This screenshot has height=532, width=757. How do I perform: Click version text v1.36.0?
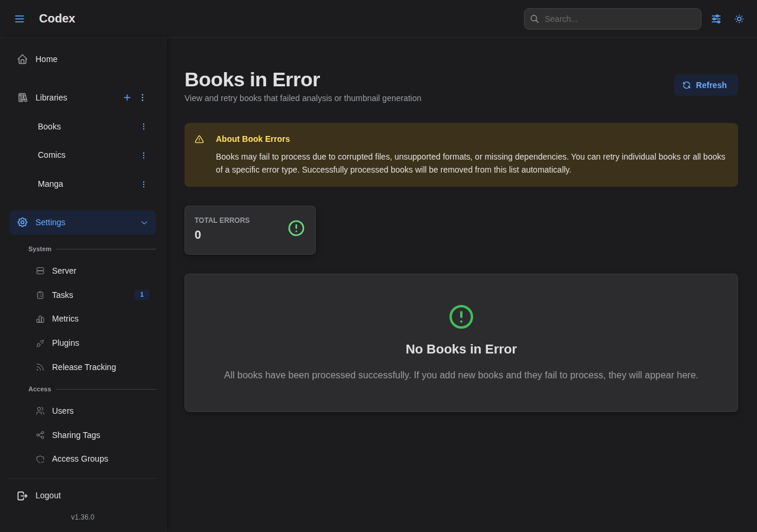(83, 517)
